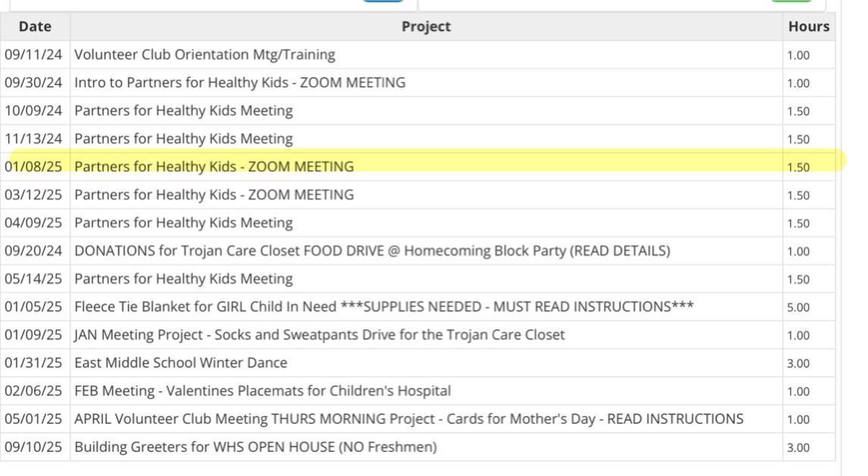Click the 5.00 hours cell
This screenshot has width=868, height=476.
(x=798, y=307)
